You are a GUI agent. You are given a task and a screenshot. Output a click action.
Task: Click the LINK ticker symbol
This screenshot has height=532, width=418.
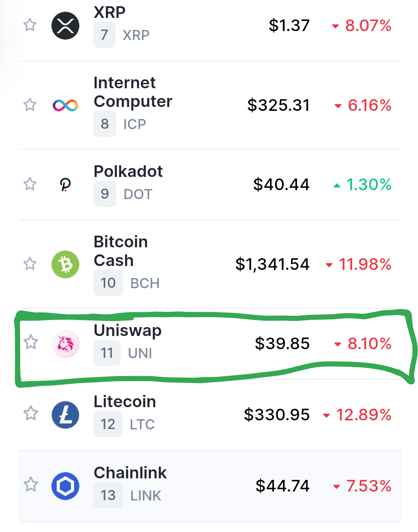[x=146, y=496]
